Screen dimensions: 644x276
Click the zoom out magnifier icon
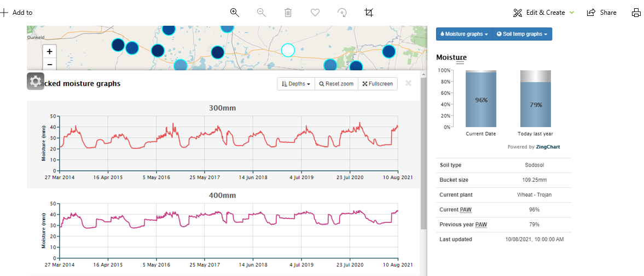[x=262, y=13]
